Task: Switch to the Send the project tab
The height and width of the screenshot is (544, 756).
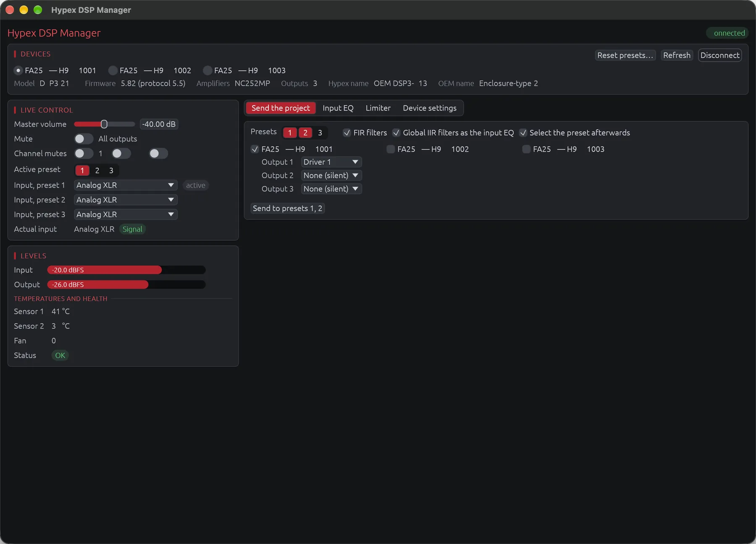Action: (x=281, y=108)
